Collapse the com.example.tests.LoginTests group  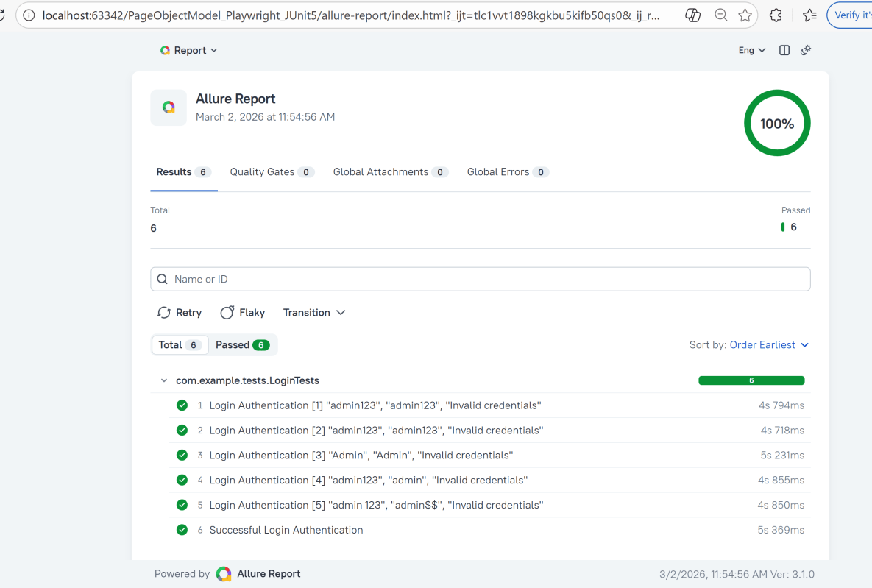(163, 381)
